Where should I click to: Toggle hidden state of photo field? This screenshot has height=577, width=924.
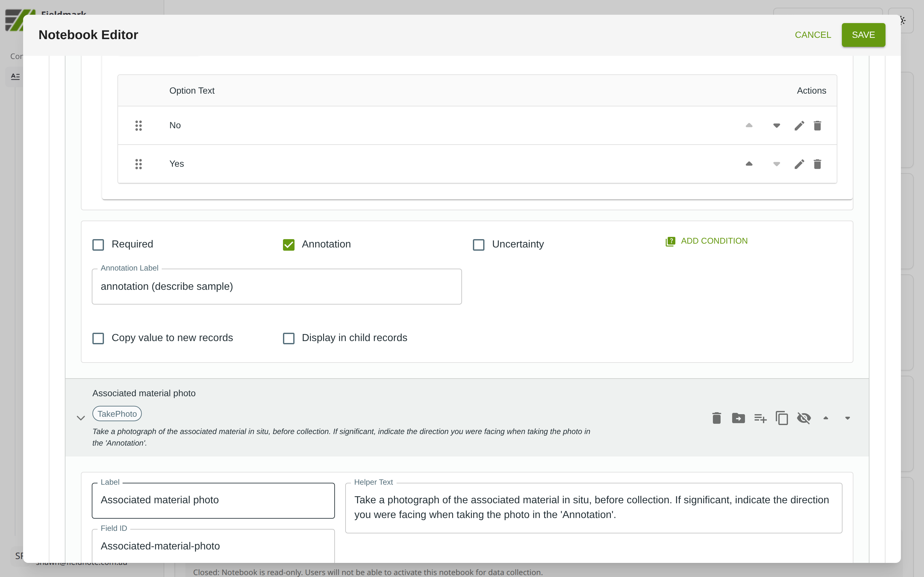pos(804,418)
